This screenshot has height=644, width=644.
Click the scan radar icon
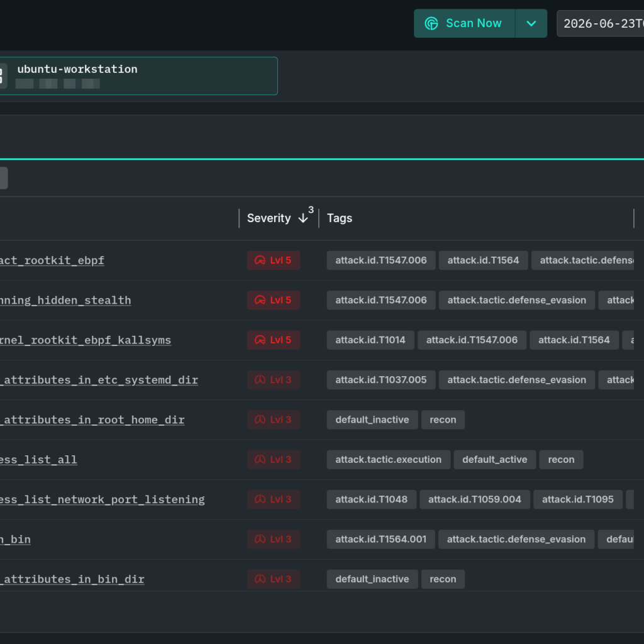431,23
